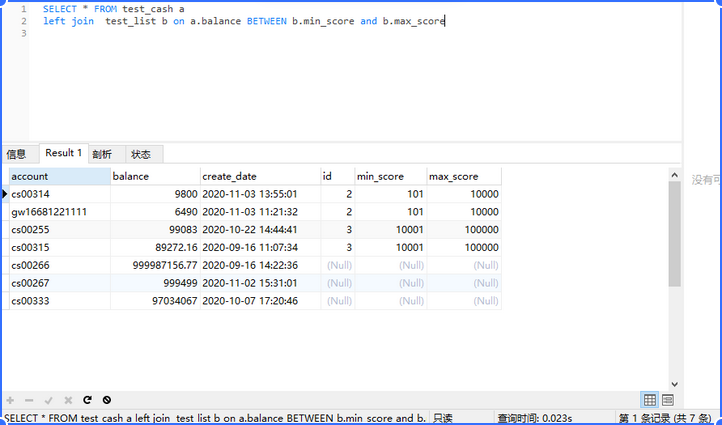Image resolution: width=722 pixels, height=425 pixels.
Task: Click the create_date column header
Action: [259, 176]
